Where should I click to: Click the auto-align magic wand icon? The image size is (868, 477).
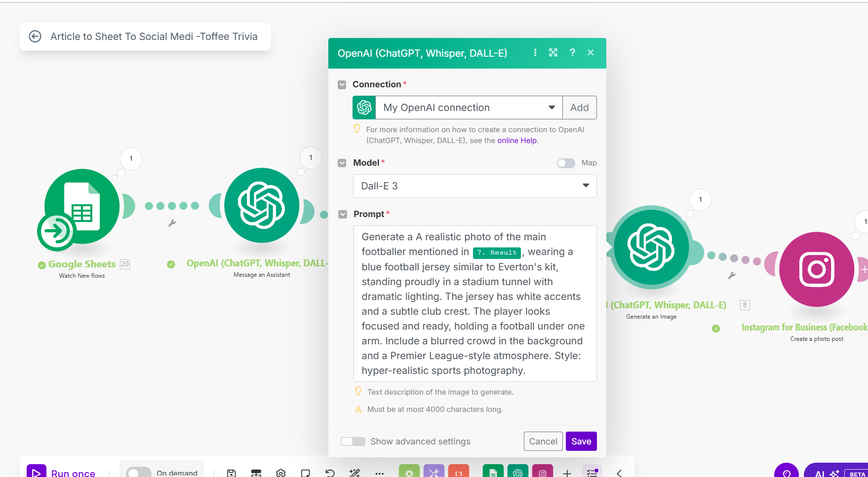pos(355,473)
